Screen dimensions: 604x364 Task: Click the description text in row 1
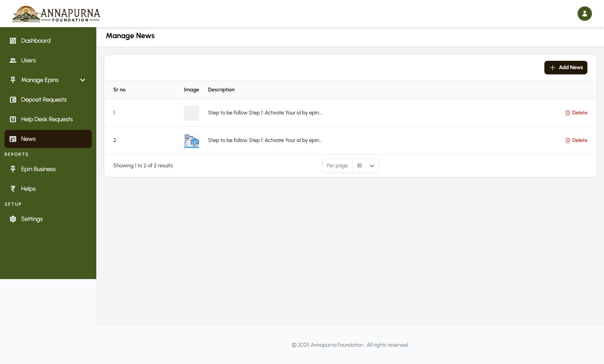pyautogui.click(x=265, y=113)
